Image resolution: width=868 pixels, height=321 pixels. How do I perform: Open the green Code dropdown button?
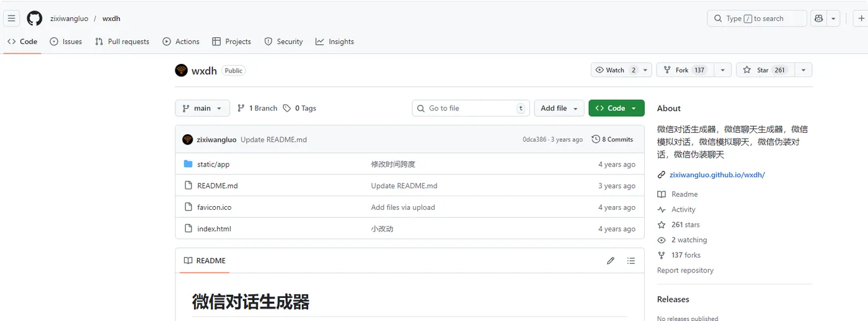pos(616,108)
